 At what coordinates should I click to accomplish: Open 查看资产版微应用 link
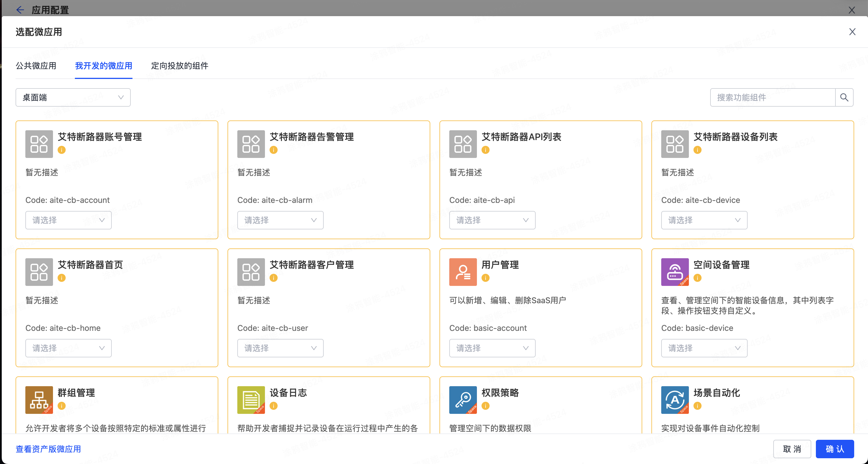click(48, 449)
